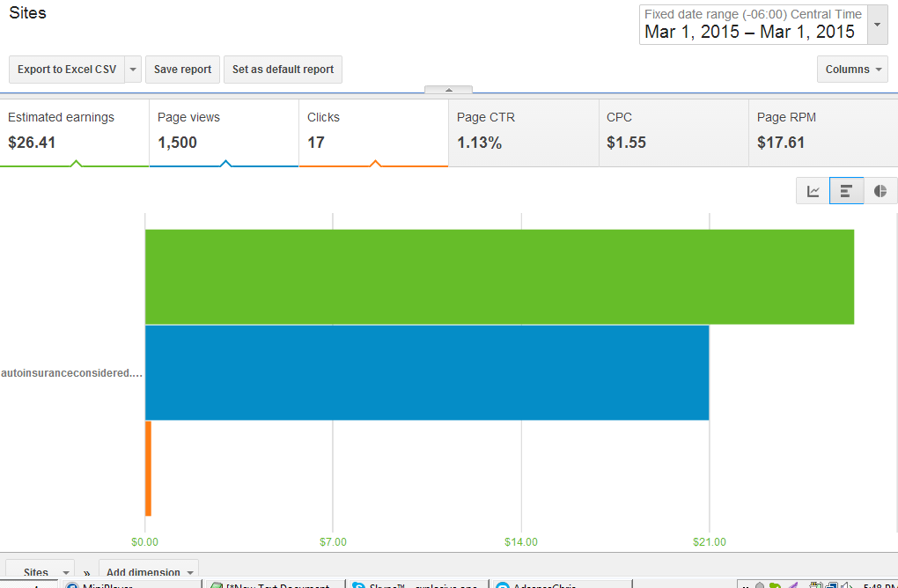Switch to the line chart view
Screen dimensions: 898x588
(813, 191)
